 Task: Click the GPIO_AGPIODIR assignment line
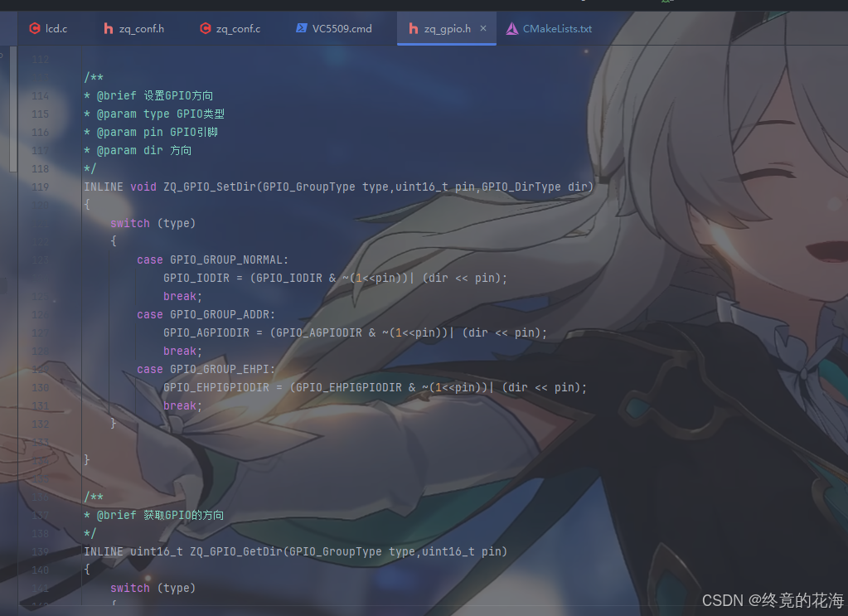[x=356, y=333]
